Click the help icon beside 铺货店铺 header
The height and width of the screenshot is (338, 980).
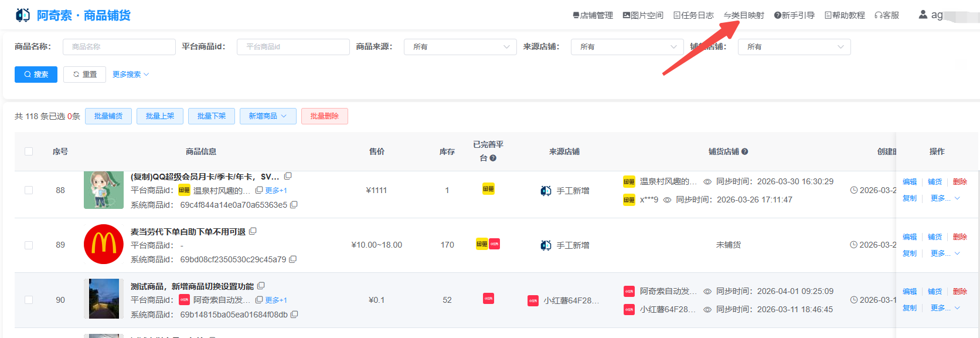pos(745,151)
